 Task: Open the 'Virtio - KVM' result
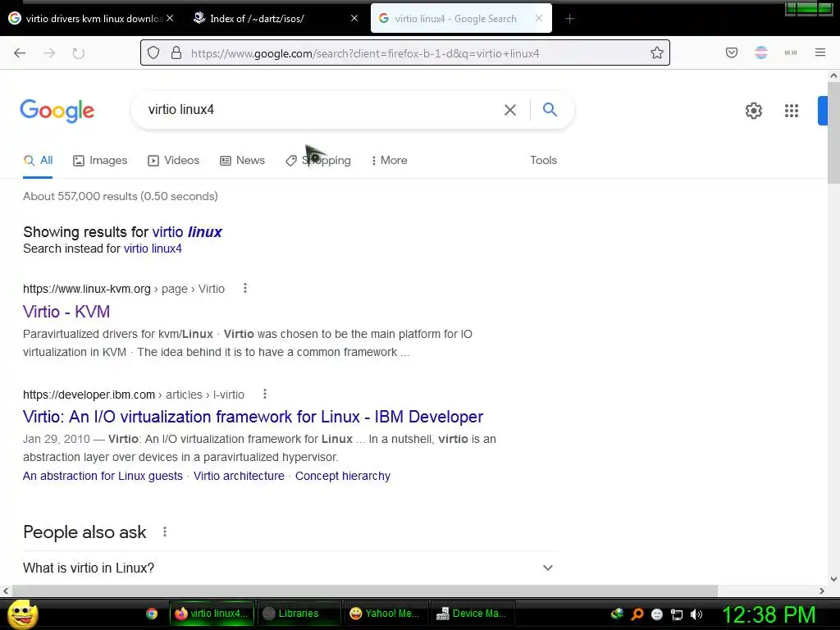pyautogui.click(x=66, y=312)
